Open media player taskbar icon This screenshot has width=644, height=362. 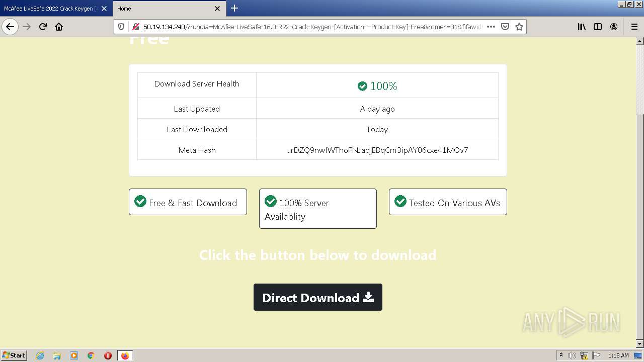pos(74,355)
